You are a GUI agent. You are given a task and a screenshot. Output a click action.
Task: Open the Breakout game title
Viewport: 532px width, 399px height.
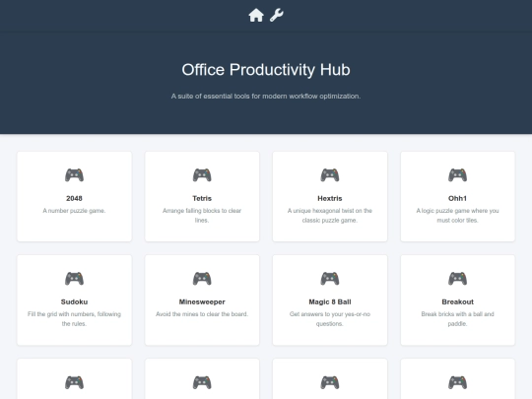click(458, 302)
